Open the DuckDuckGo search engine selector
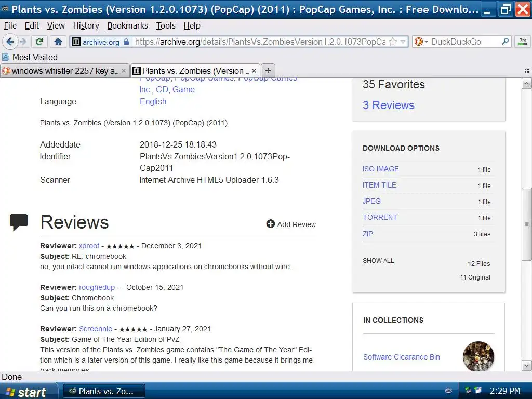The image size is (532, 399). click(x=421, y=42)
